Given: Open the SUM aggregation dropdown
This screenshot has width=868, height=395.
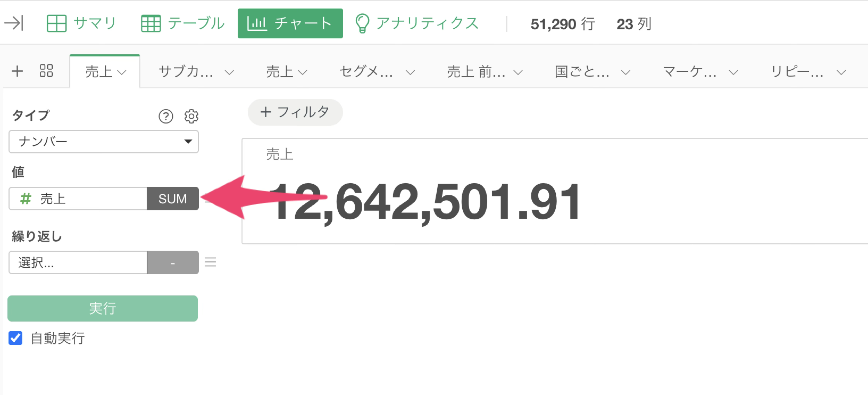Looking at the screenshot, I should point(173,199).
